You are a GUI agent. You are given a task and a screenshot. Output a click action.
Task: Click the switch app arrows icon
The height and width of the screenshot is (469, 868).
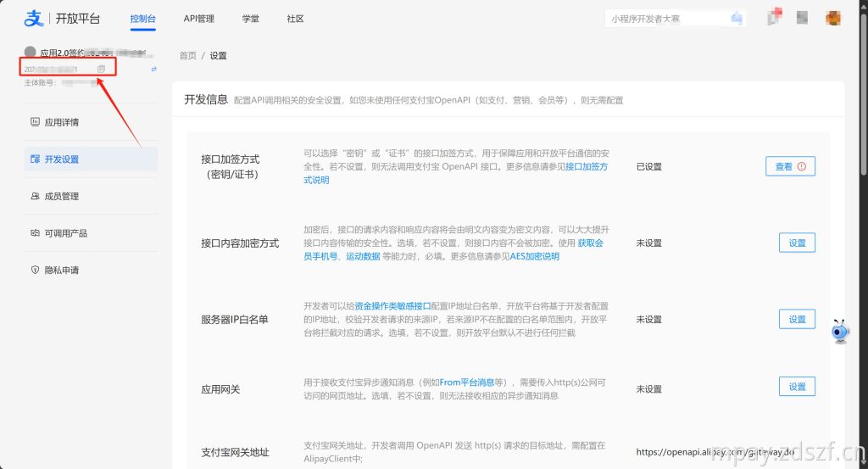tap(153, 69)
